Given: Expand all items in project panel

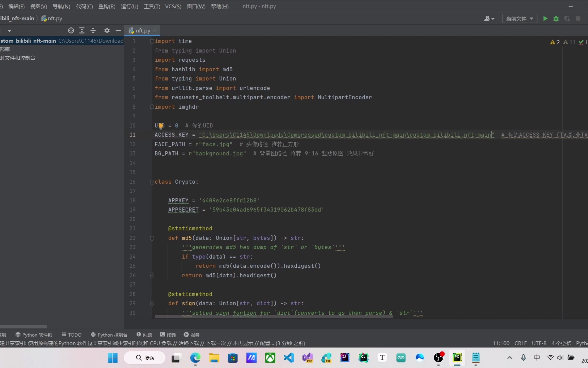Looking at the screenshot, I should pos(82,30).
